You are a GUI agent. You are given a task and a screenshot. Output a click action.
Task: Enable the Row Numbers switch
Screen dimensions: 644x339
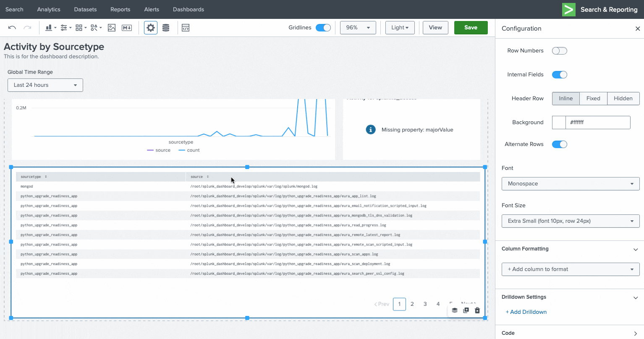[559, 51]
